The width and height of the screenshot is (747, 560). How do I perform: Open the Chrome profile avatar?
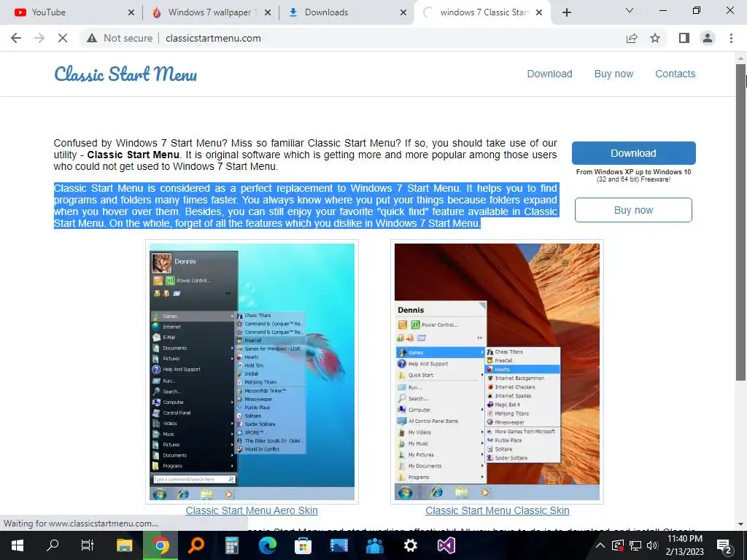708,38
